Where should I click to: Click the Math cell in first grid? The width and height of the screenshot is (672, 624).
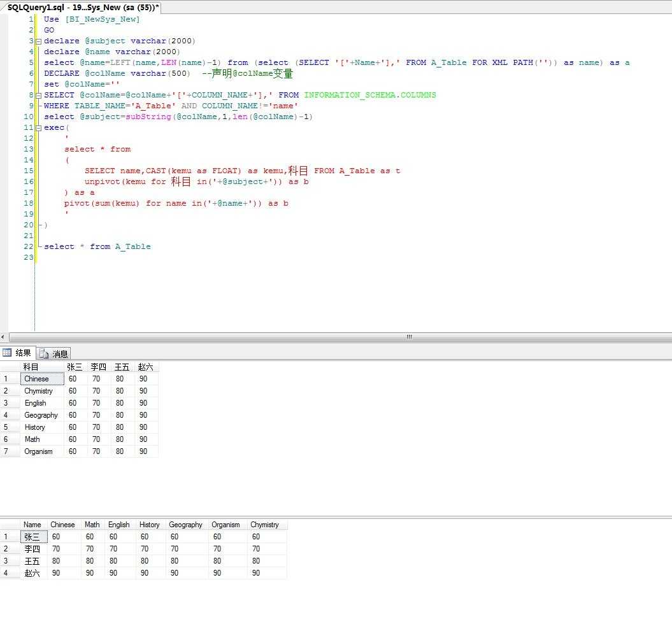pyautogui.click(x=42, y=439)
